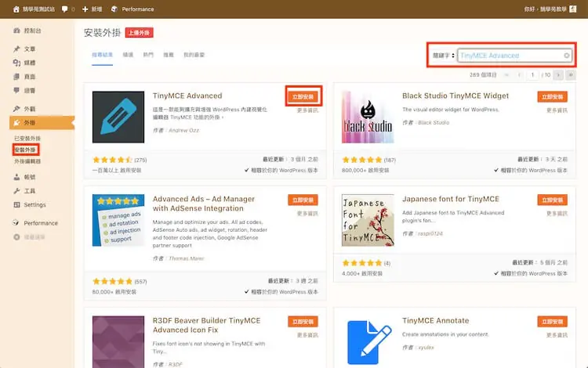Switch to the 推薦 recommended tab

(169, 55)
